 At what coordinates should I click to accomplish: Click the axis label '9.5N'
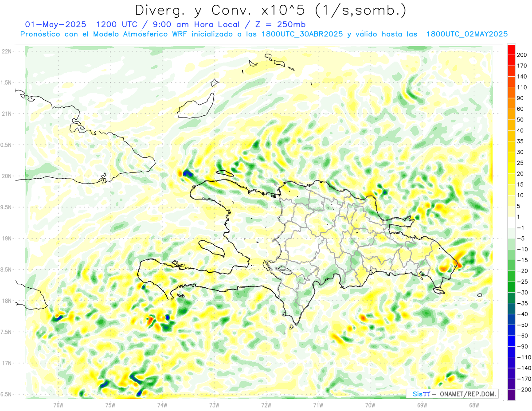coord(6,207)
